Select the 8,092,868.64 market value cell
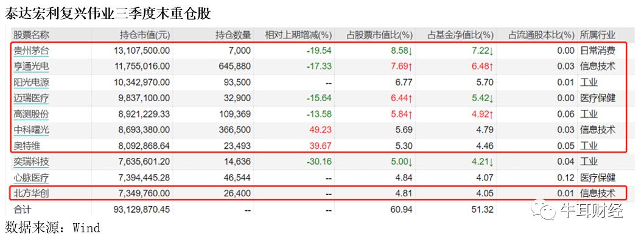This screenshot has height=239, width=644. [x=145, y=146]
